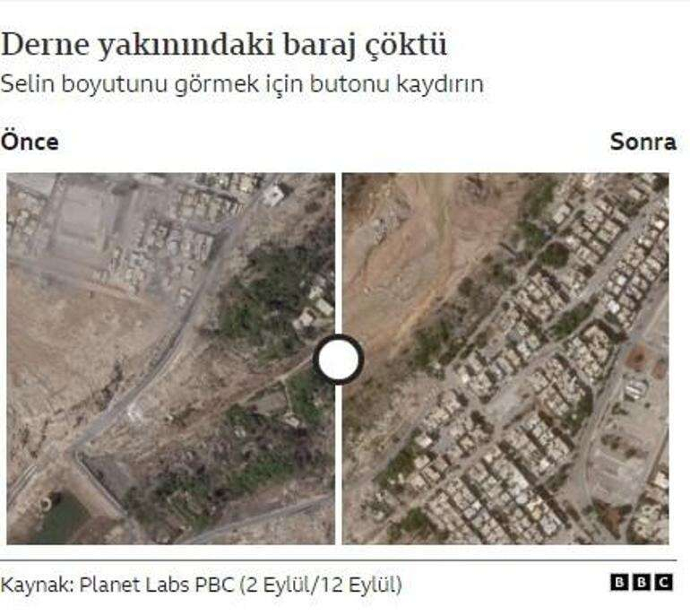The width and height of the screenshot is (690, 616).
Task: Select the Sonra label
Action: [643, 143]
